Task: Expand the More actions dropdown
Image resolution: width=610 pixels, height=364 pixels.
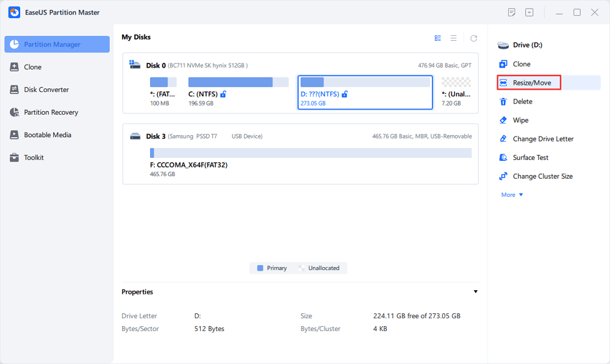Action: tap(512, 195)
